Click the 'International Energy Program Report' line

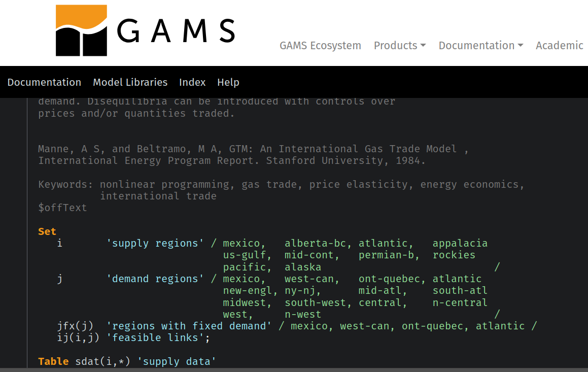click(232, 161)
